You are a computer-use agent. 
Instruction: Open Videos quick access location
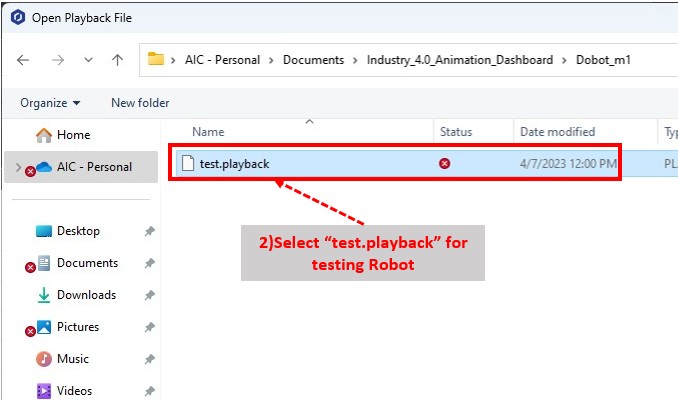click(x=64, y=391)
